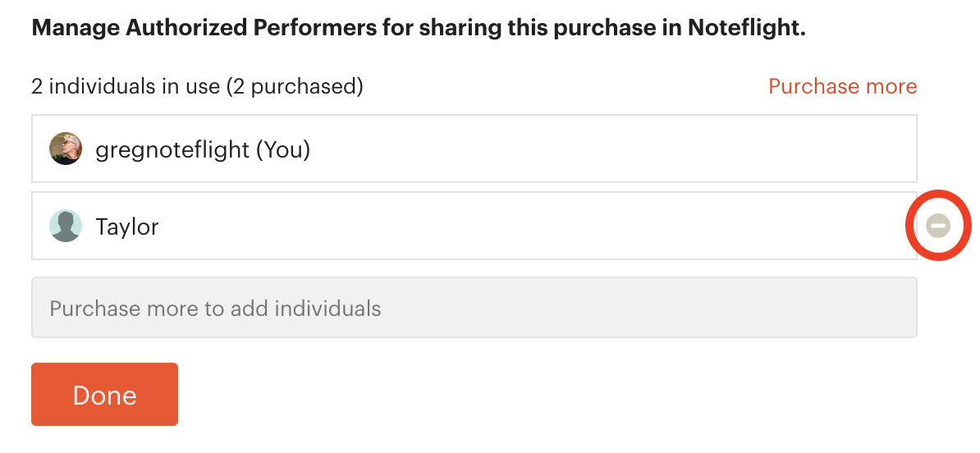980x453 pixels.
Task: Click the '(You)' label beside gregnoteflight
Action: (x=283, y=150)
